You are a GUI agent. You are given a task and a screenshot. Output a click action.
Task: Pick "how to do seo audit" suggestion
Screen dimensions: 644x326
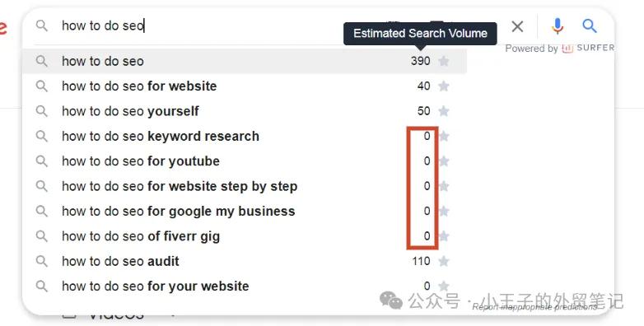tap(244, 261)
